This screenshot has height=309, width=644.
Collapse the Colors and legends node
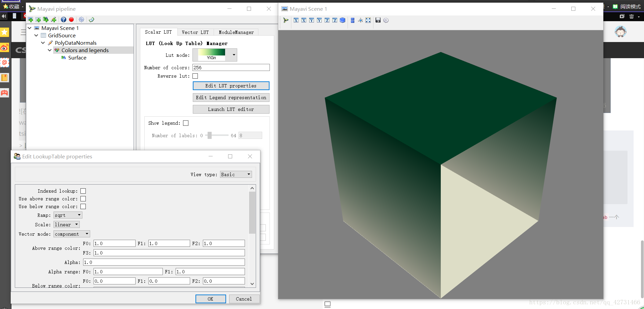(x=50, y=50)
